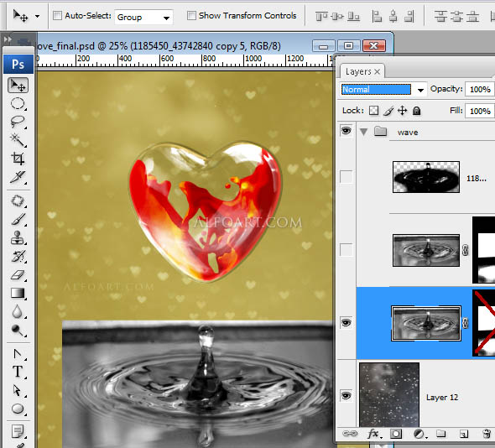Align horizontal centers
495x448 pixels.
point(393,16)
